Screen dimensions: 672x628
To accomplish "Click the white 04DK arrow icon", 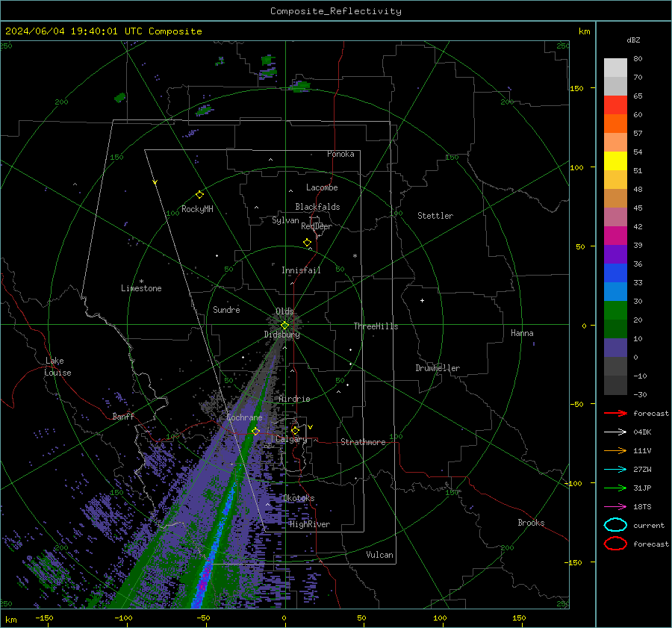I will coord(615,432).
